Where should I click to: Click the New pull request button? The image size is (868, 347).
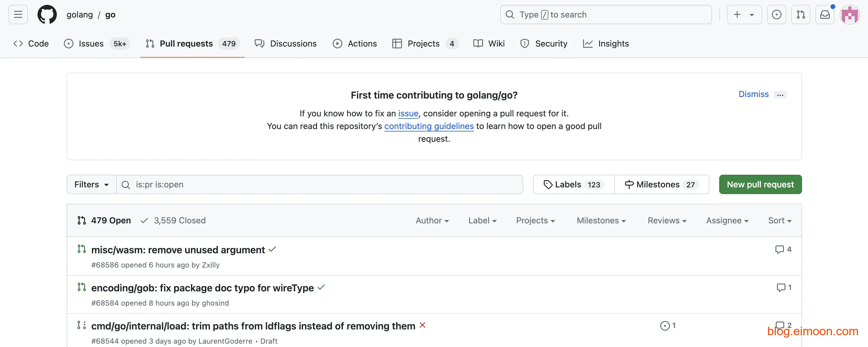coord(760,184)
